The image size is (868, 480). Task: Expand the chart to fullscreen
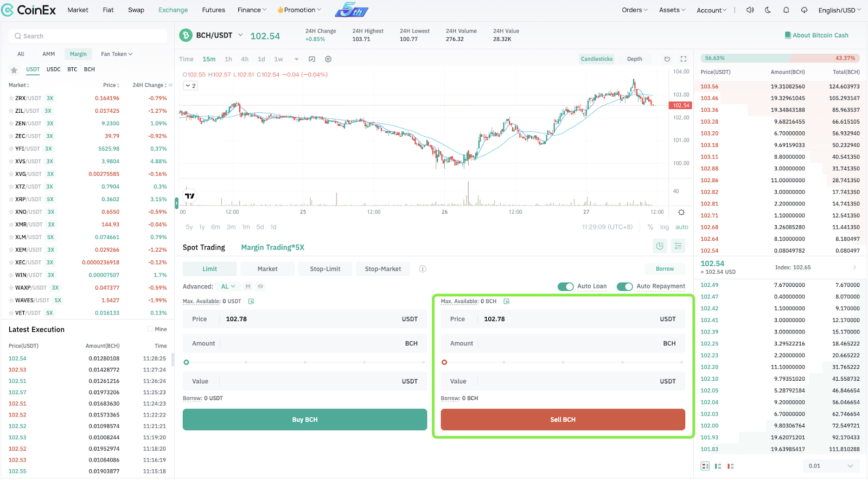[684, 59]
